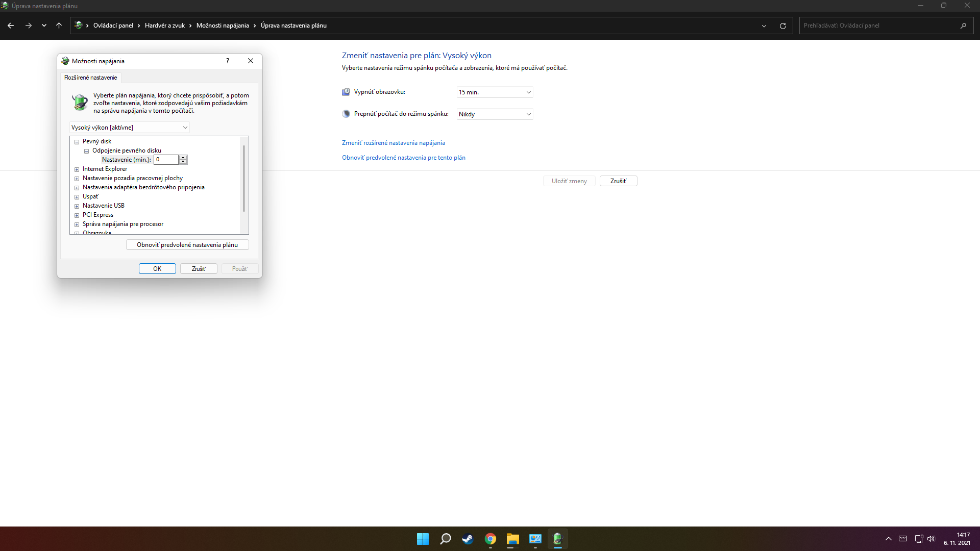980x551 pixels.
Task: Open Google Chrome from the taskbar
Action: tap(490, 539)
